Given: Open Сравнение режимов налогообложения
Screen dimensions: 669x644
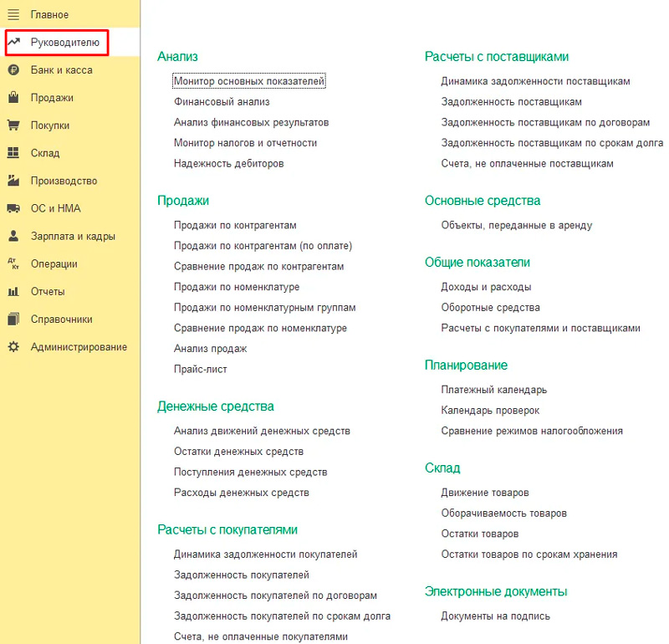Looking at the screenshot, I should coord(532,431).
